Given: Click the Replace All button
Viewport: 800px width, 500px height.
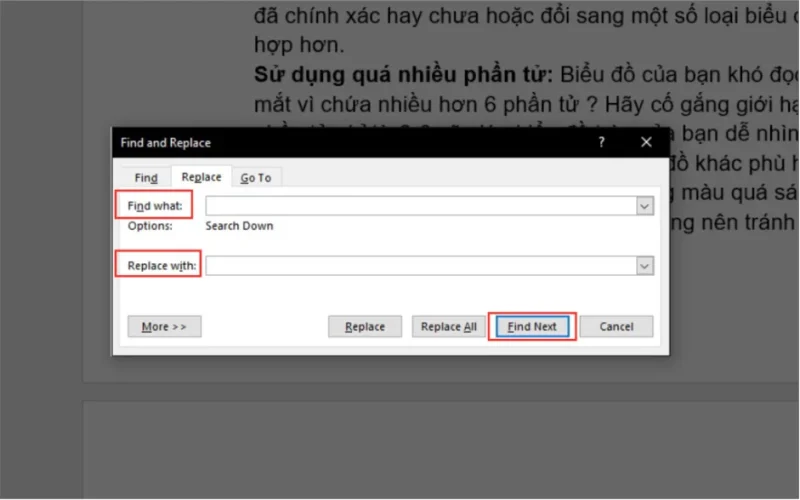Looking at the screenshot, I should (448, 327).
